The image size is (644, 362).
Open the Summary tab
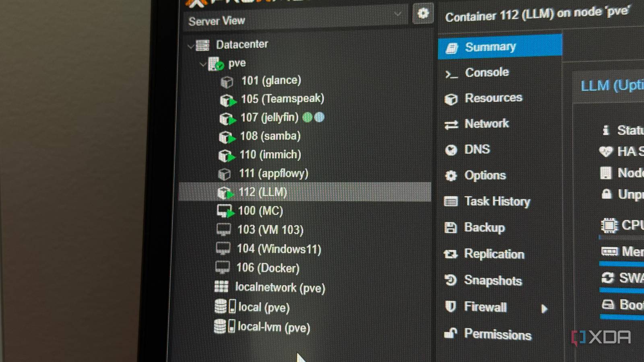click(500, 47)
